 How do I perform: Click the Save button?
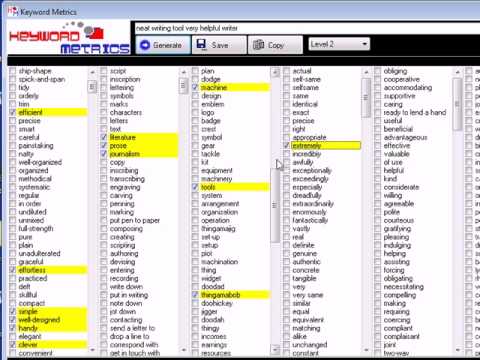tap(219, 45)
